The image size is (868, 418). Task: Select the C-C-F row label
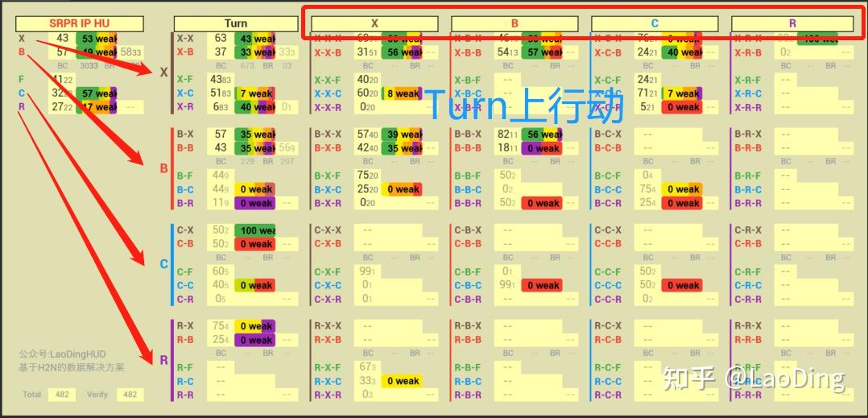click(x=608, y=272)
